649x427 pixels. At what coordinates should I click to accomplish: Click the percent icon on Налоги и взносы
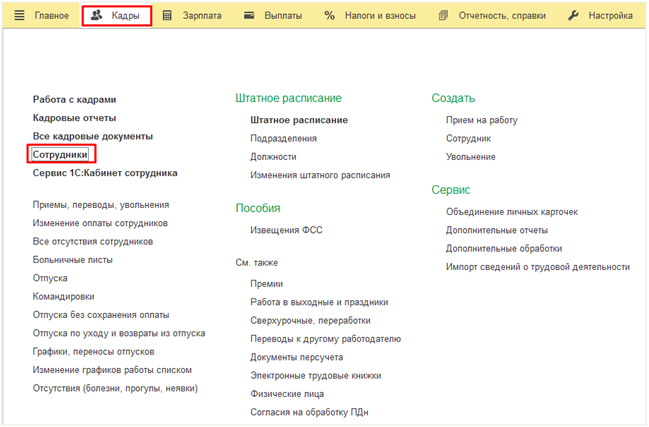(329, 16)
